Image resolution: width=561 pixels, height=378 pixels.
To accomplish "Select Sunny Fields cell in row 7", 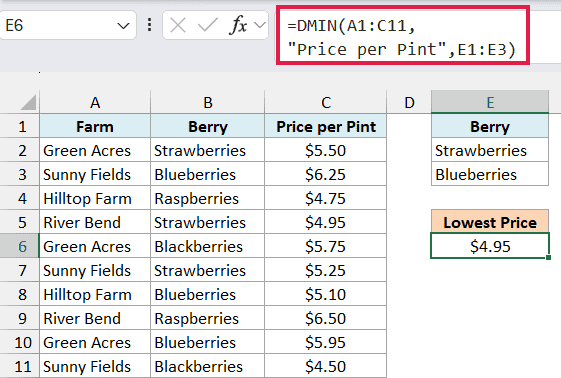I will (95, 270).
